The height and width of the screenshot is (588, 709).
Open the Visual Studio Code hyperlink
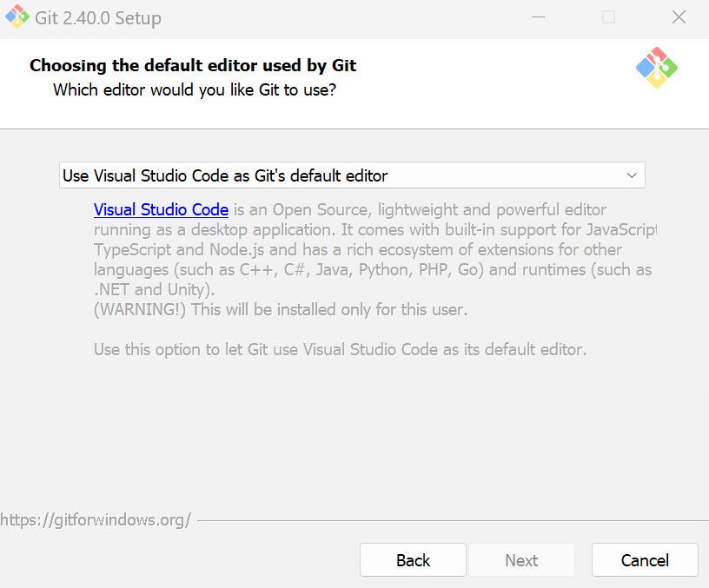(x=160, y=209)
